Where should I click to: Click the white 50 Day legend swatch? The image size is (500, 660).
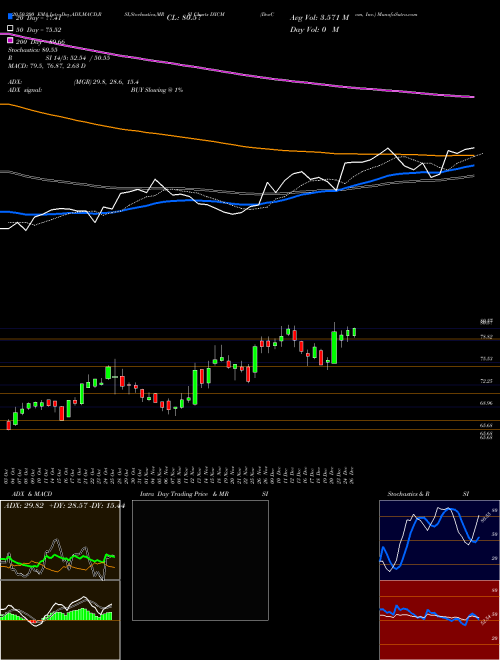tap(11, 29)
